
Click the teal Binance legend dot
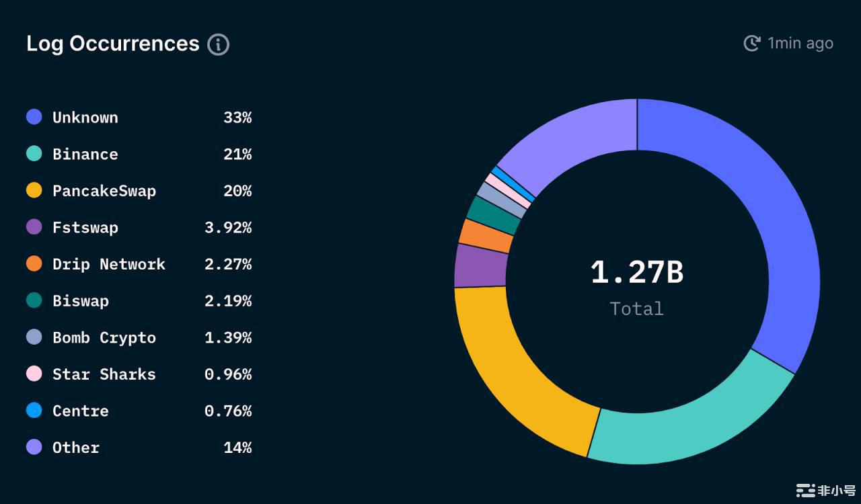coord(34,154)
